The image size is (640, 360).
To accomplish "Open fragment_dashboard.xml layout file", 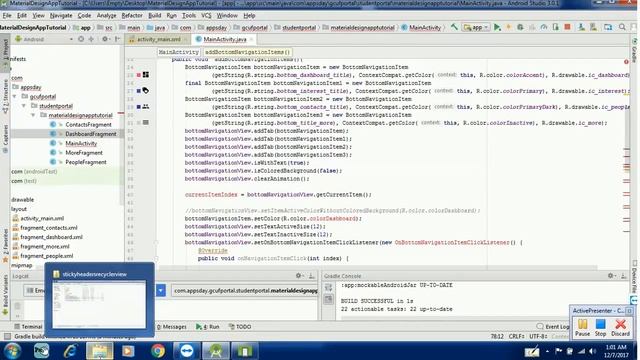I will point(51,237).
